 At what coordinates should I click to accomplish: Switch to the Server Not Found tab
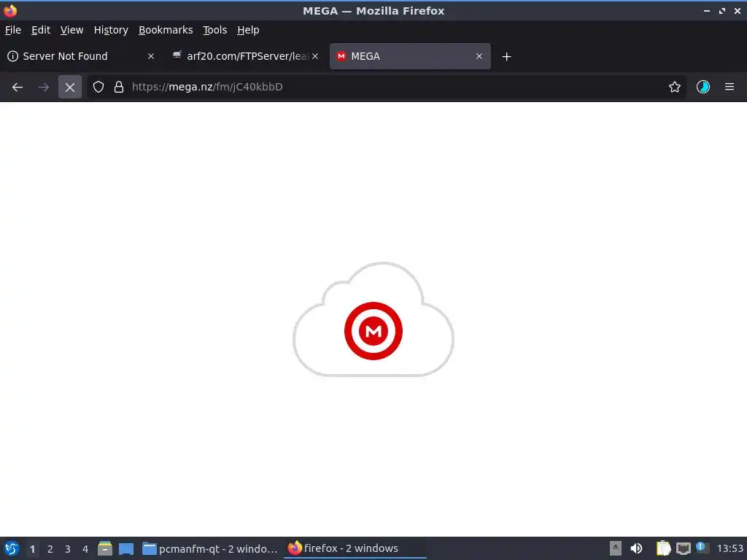[81, 56]
